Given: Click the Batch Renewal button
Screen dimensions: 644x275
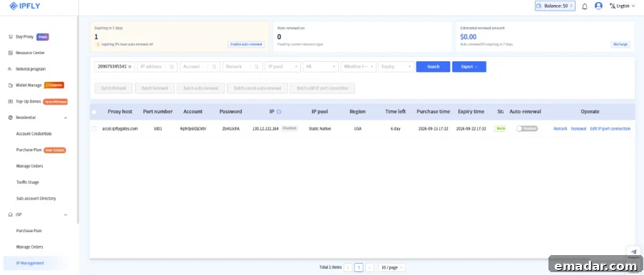Looking at the screenshot, I should (x=155, y=88).
